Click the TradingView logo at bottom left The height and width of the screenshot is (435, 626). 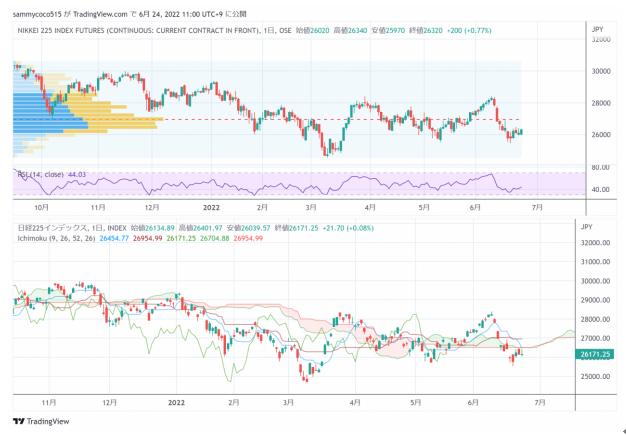point(41,421)
